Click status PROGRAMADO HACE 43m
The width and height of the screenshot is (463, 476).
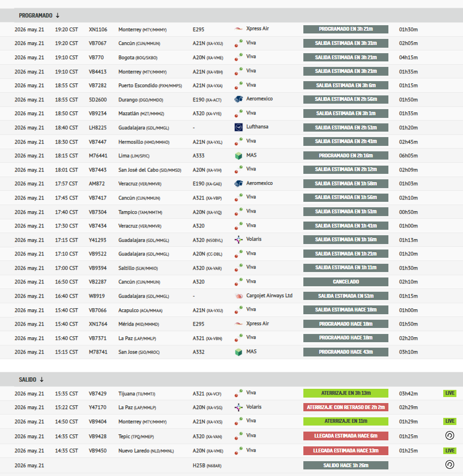pos(346,352)
